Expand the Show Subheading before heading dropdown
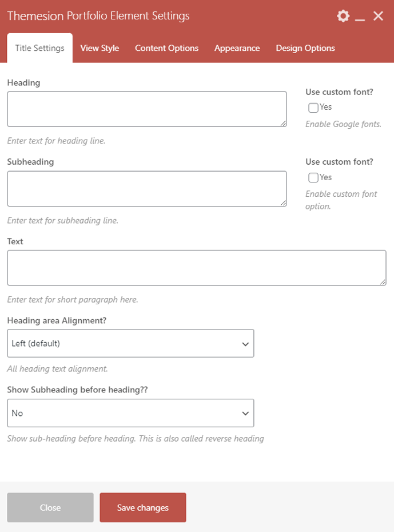 [x=130, y=413]
